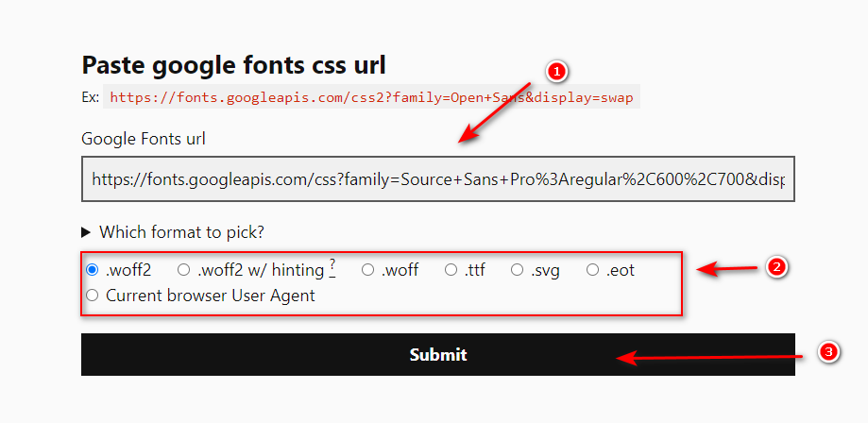Select Current browser User Agent option
Viewport: 868px width, 423px height.
tap(92, 296)
